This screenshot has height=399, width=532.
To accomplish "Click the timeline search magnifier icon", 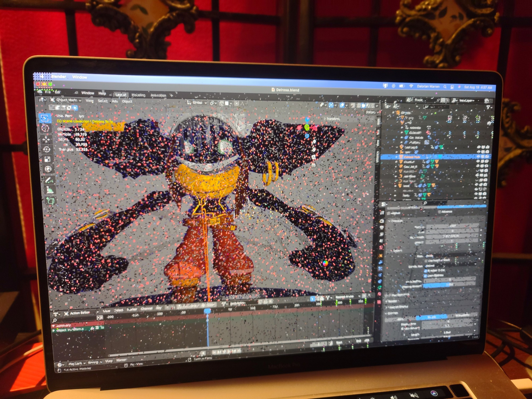I will click(55, 321).
